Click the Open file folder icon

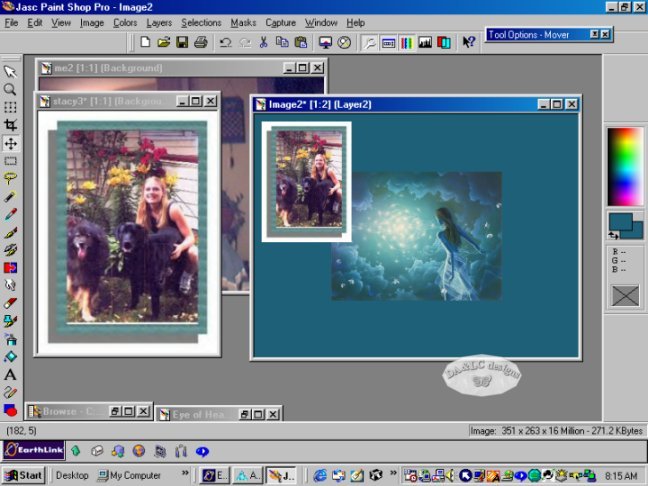(164, 42)
